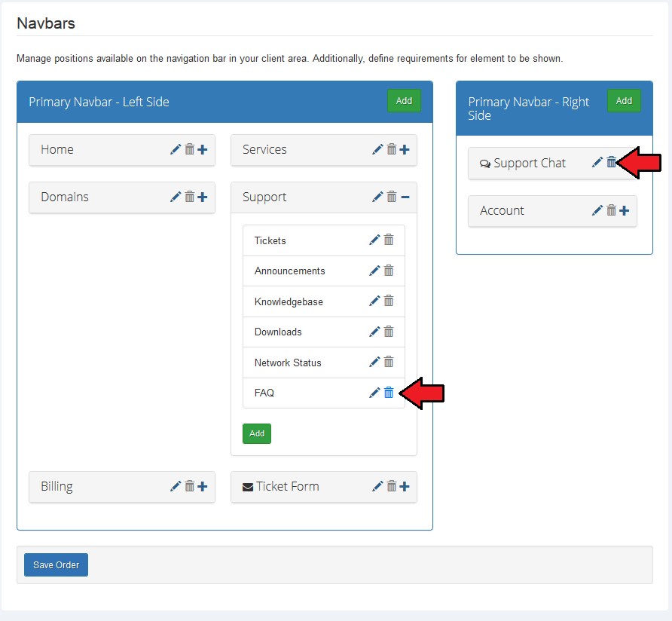Click the Navbars page title

click(x=46, y=23)
